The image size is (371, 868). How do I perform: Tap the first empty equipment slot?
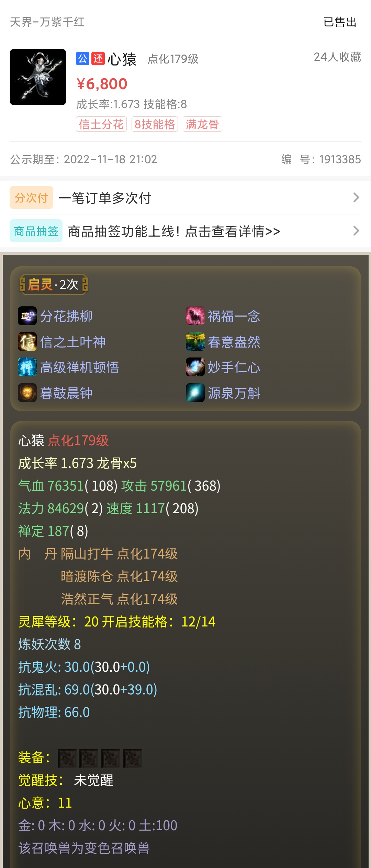point(67,758)
